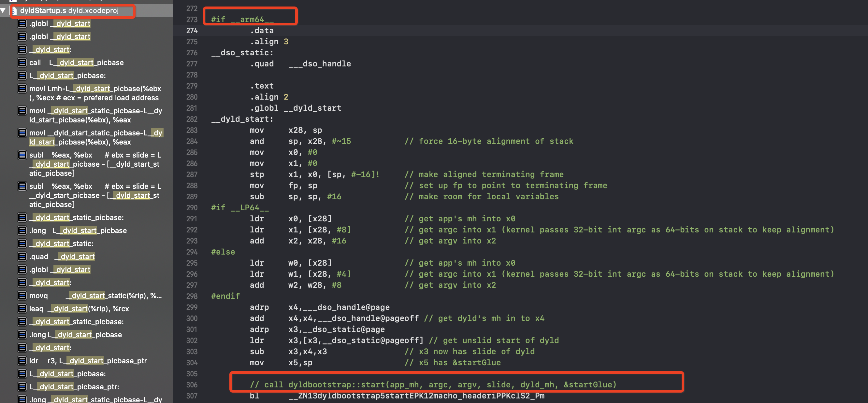Collapse the dyldStartup.s search results group
868x403 pixels.
(3, 10)
